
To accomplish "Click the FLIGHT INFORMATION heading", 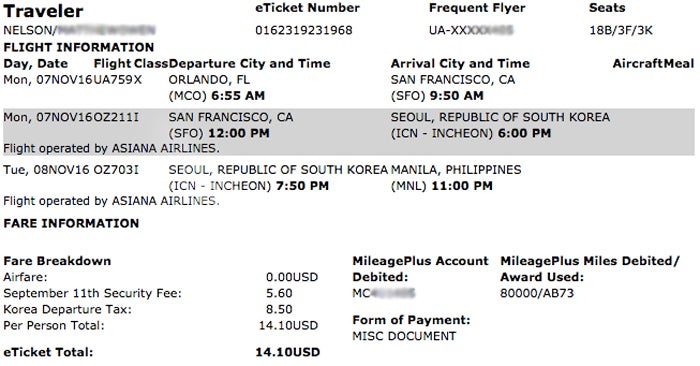I will 79,47.
